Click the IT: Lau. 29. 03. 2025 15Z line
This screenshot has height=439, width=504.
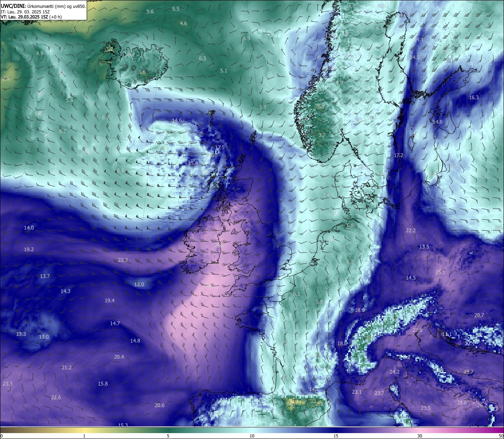[25, 12]
